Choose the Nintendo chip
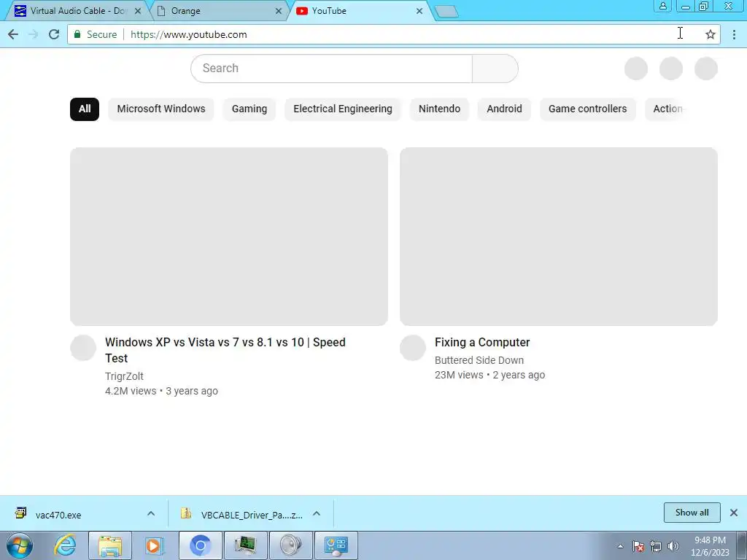Image resolution: width=747 pixels, height=560 pixels. (x=439, y=109)
